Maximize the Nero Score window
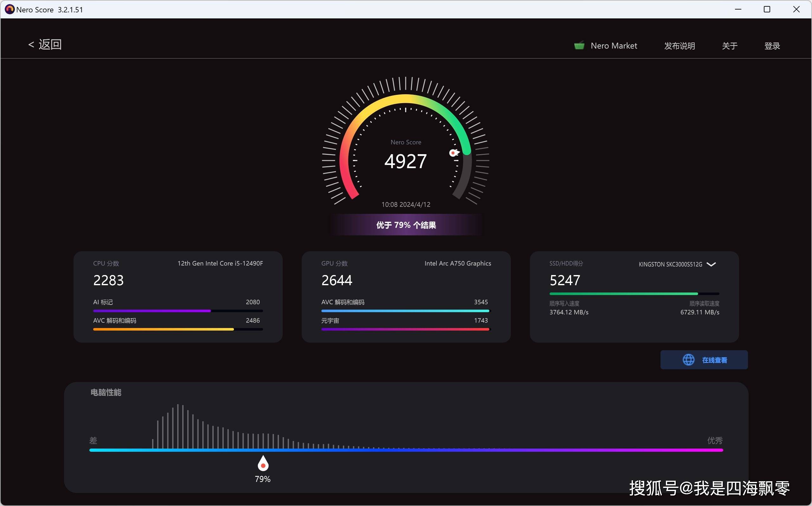 tap(767, 10)
